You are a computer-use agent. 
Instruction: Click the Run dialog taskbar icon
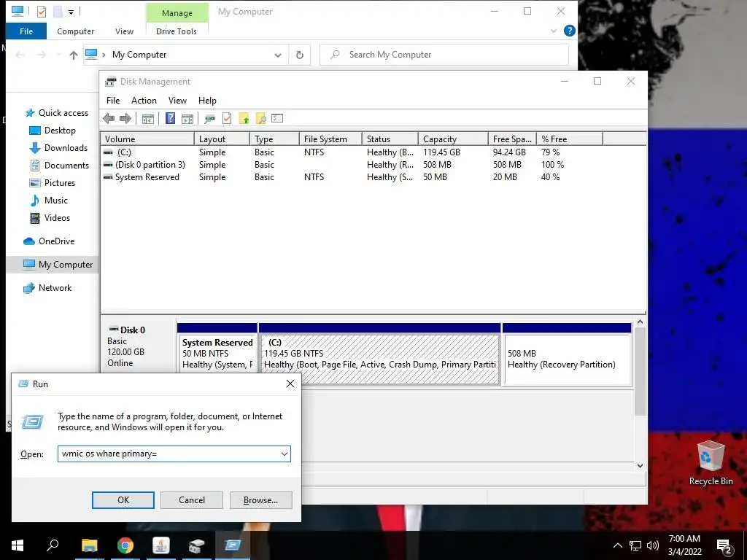tap(233, 545)
